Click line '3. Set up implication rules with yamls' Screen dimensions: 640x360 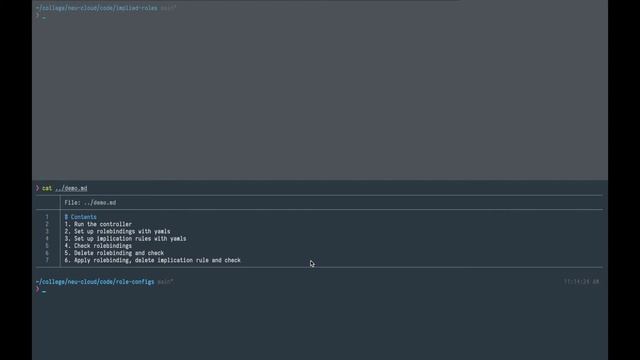(x=125, y=238)
